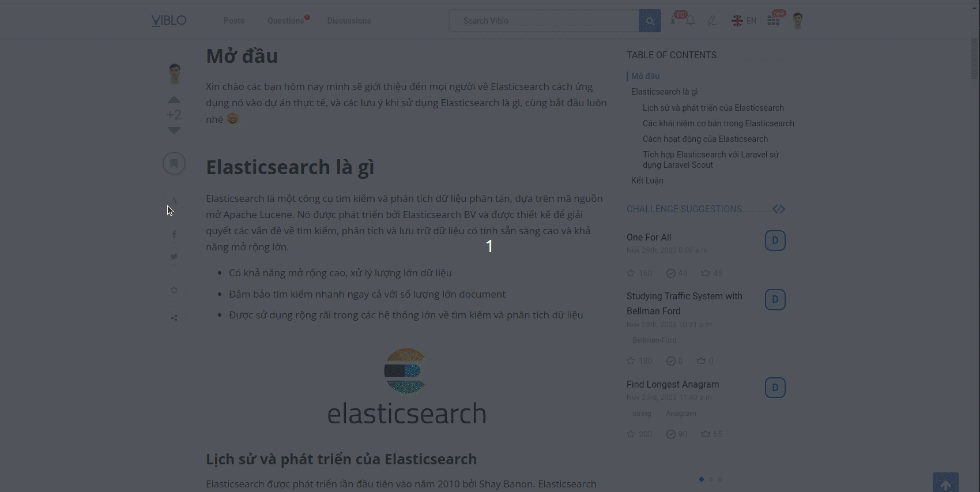980x492 pixels.
Task: Select the third carousel dot
Action: point(720,479)
